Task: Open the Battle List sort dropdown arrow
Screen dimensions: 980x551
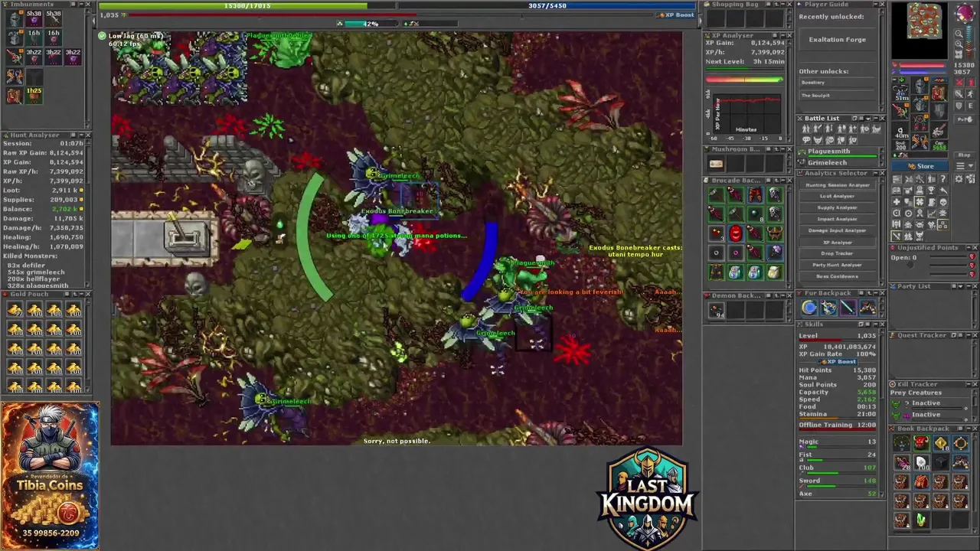Action: pos(868,119)
